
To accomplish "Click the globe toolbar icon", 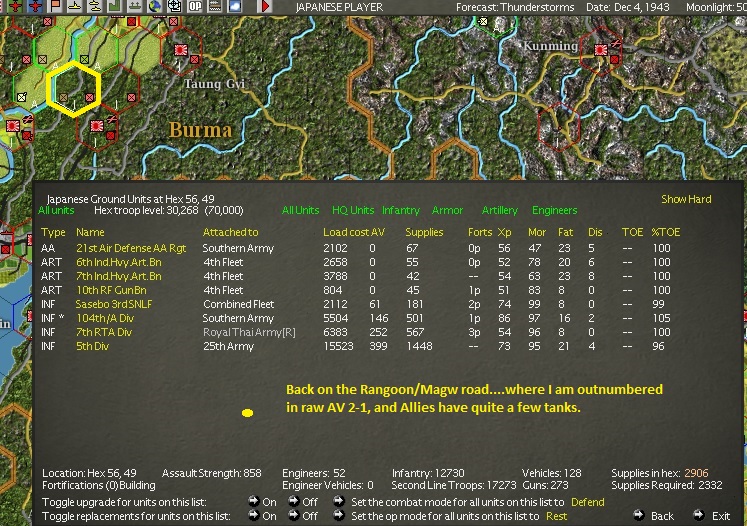I will click(155, 6).
